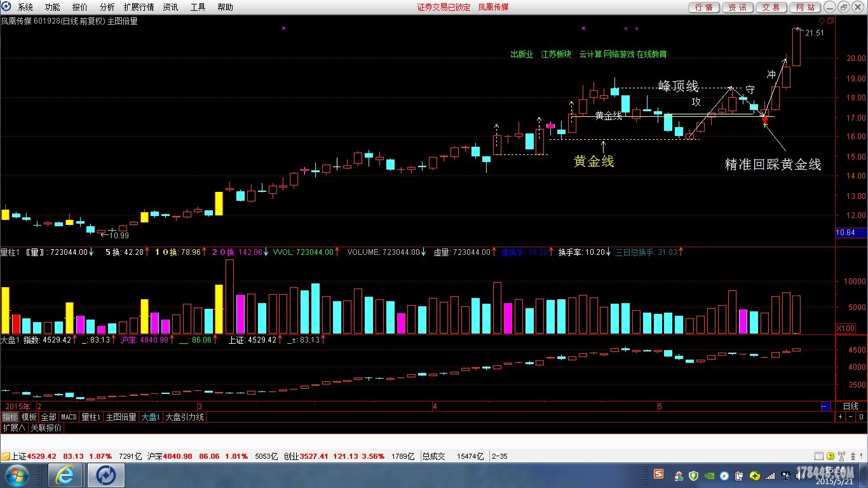Click the 0 reset button below 日线
The height and width of the screenshot is (488, 868).
click(861, 417)
